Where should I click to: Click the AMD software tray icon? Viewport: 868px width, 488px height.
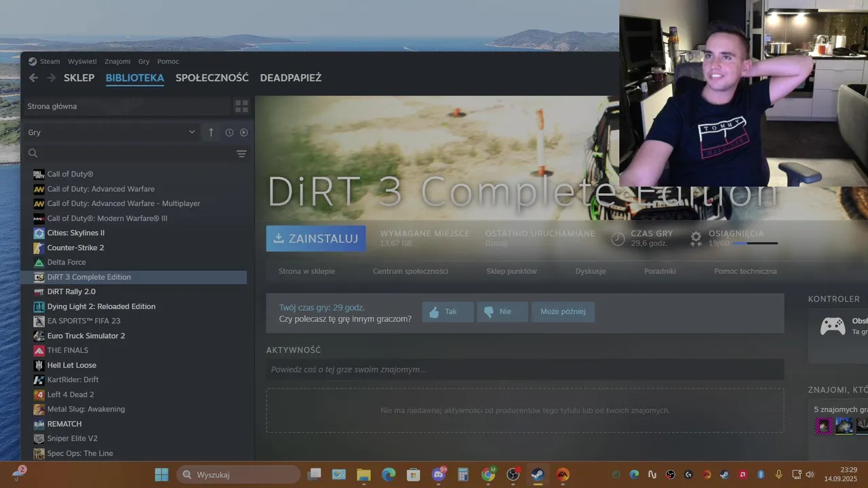(x=743, y=474)
